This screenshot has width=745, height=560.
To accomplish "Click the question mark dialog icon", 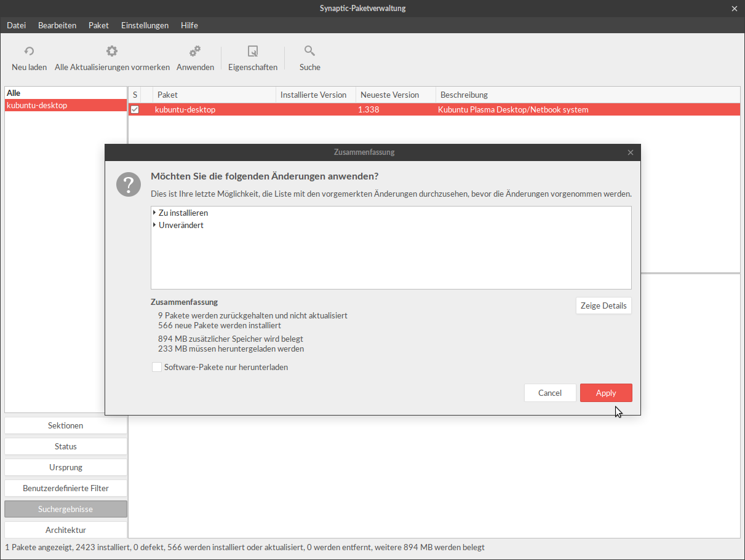I will [x=129, y=184].
